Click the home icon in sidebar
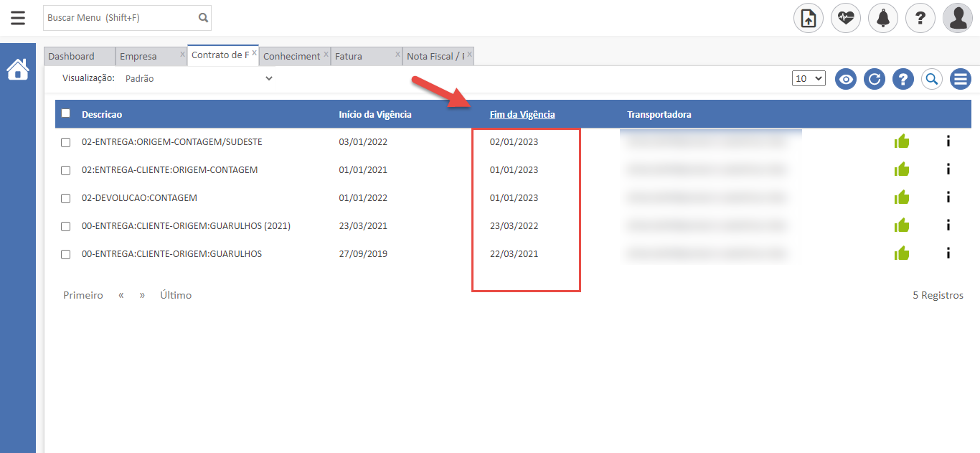The height and width of the screenshot is (453, 980). point(18,70)
